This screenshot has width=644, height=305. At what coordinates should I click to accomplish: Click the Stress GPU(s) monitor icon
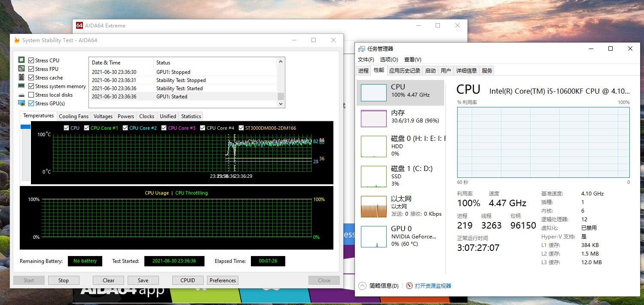[21, 103]
